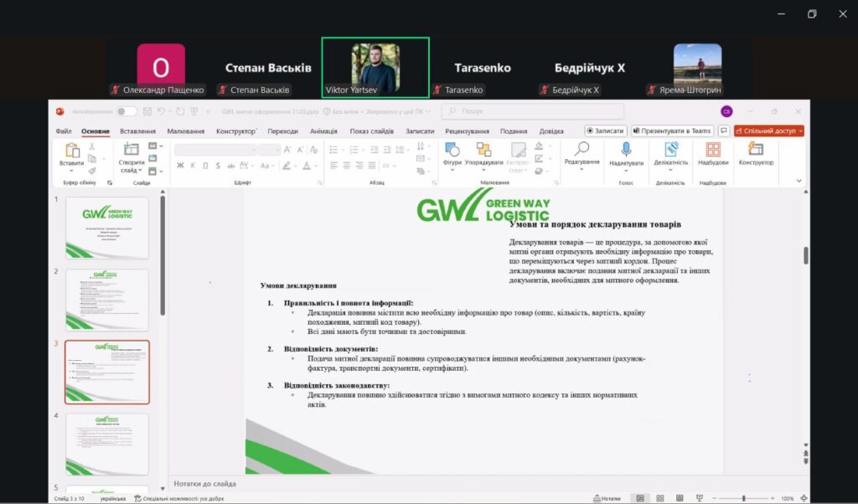858x504 pixels.
Task: Open the Надбудови (Add-ins) icon
Action: click(x=713, y=152)
